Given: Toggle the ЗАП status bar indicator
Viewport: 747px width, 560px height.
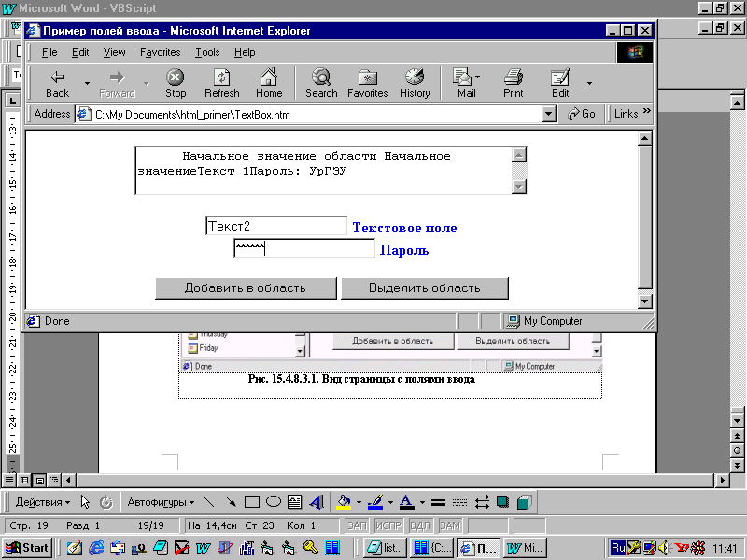Looking at the screenshot, I should [x=357, y=525].
